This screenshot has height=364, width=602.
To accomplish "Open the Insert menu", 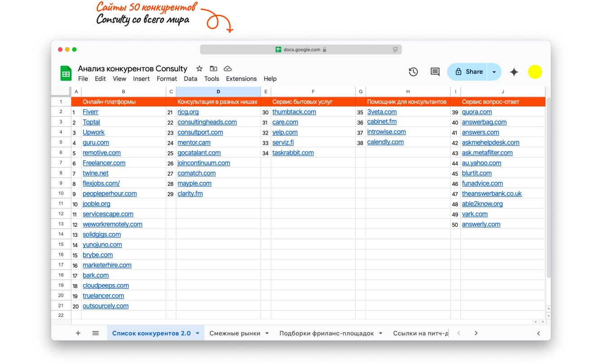I will 142,79.
